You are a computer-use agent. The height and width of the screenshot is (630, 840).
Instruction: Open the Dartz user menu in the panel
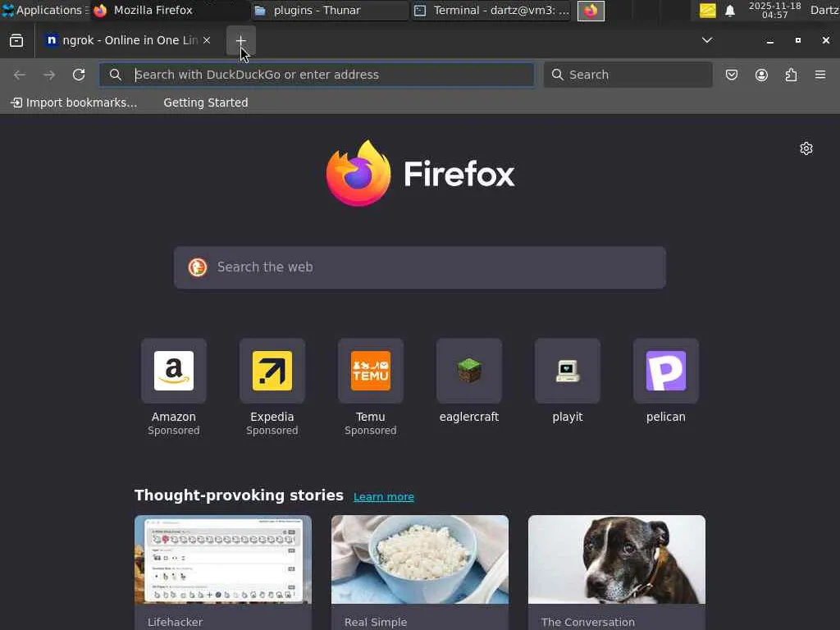point(824,10)
